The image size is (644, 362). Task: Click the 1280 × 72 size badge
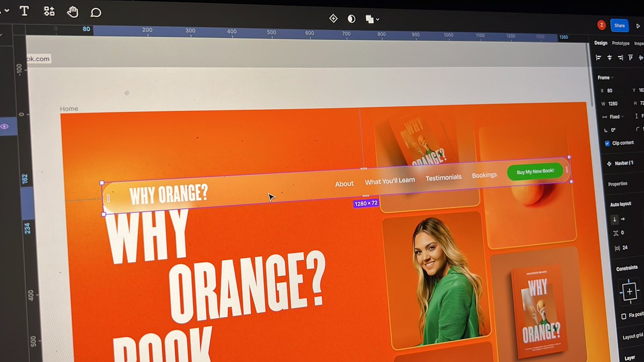[366, 203]
